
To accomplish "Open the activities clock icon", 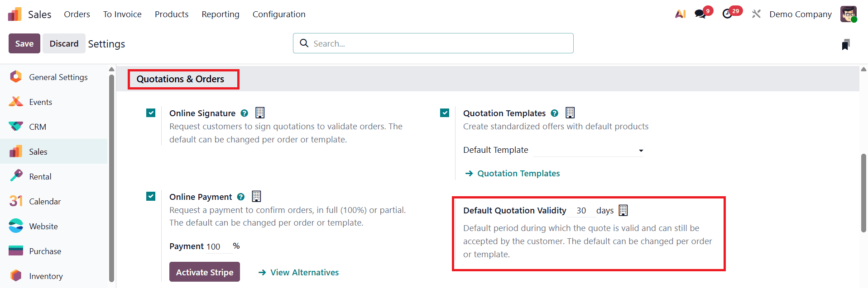I will click(727, 14).
